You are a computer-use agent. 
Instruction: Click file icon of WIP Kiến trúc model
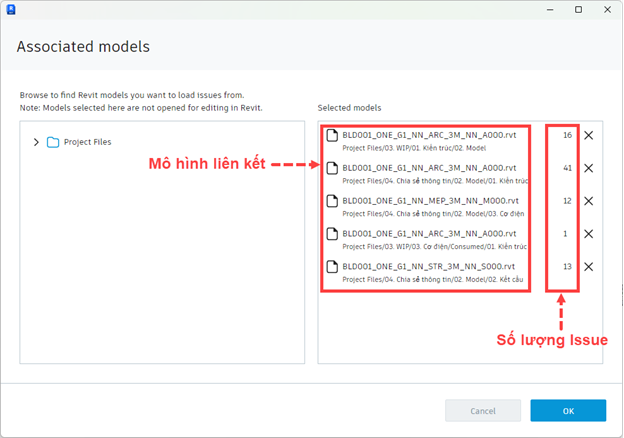coord(332,135)
